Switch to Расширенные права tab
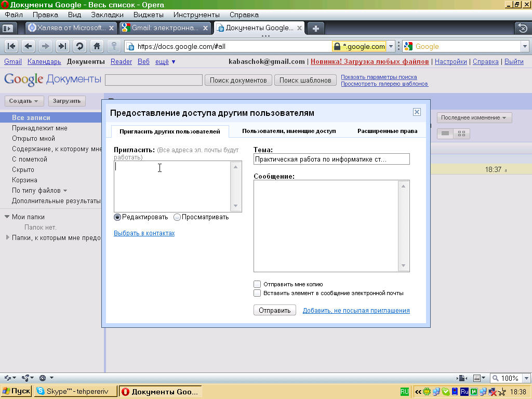The image size is (532, 399). (388, 131)
